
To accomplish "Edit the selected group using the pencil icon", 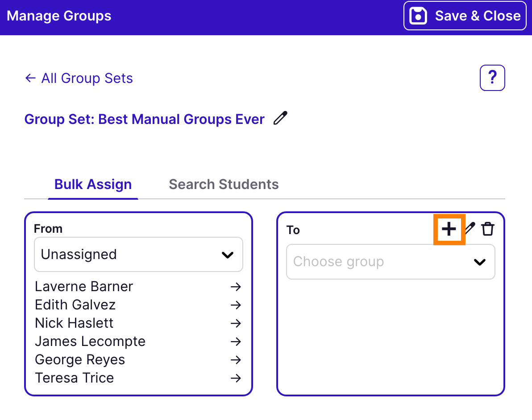I will click(x=469, y=229).
